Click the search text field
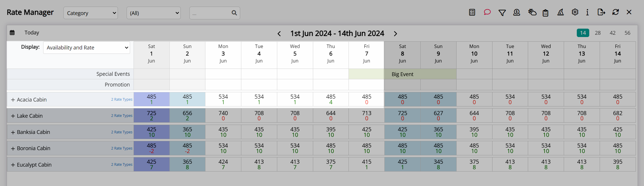Viewport: 644px width, 186px height. (211, 13)
